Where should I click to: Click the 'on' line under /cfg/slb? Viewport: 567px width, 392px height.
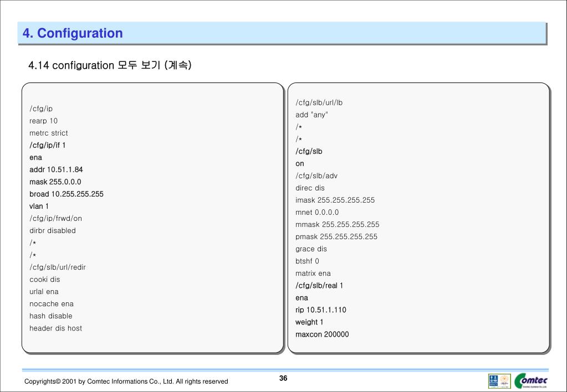pos(300,164)
